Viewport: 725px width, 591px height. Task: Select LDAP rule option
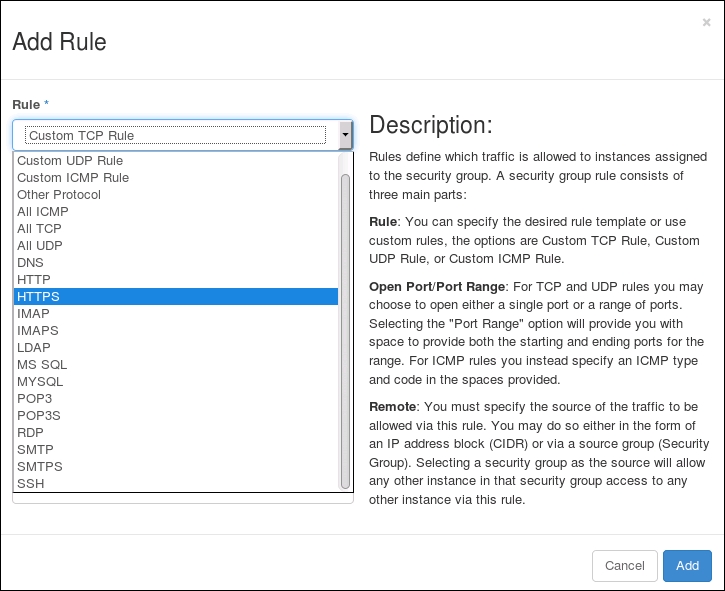click(33, 347)
